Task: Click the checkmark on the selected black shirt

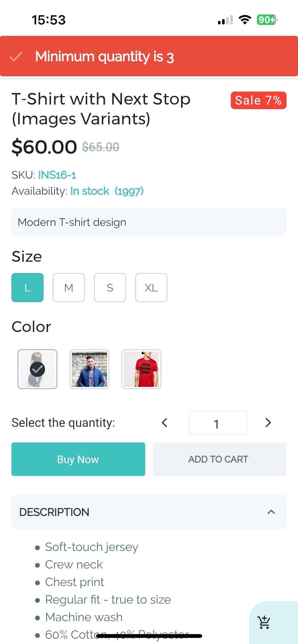Action: (37, 369)
